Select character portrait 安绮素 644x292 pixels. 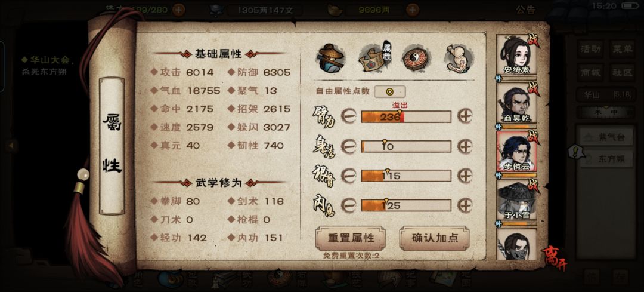click(x=516, y=55)
